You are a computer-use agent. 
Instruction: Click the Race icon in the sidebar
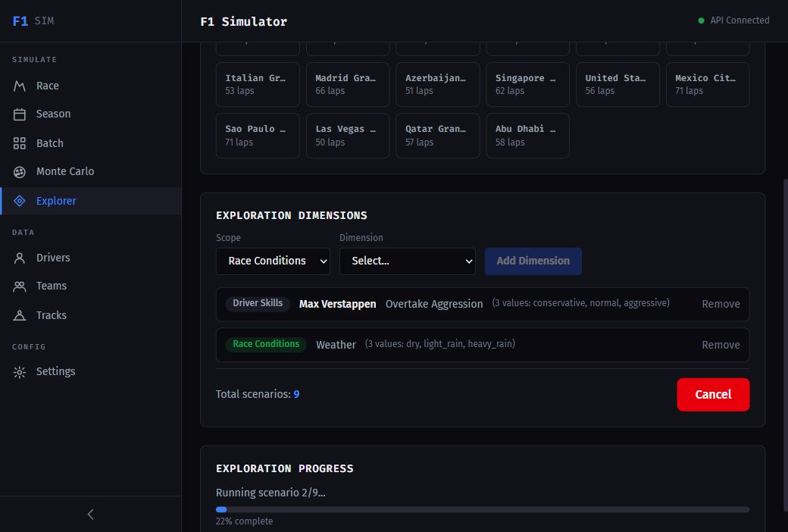pyautogui.click(x=20, y=86)
